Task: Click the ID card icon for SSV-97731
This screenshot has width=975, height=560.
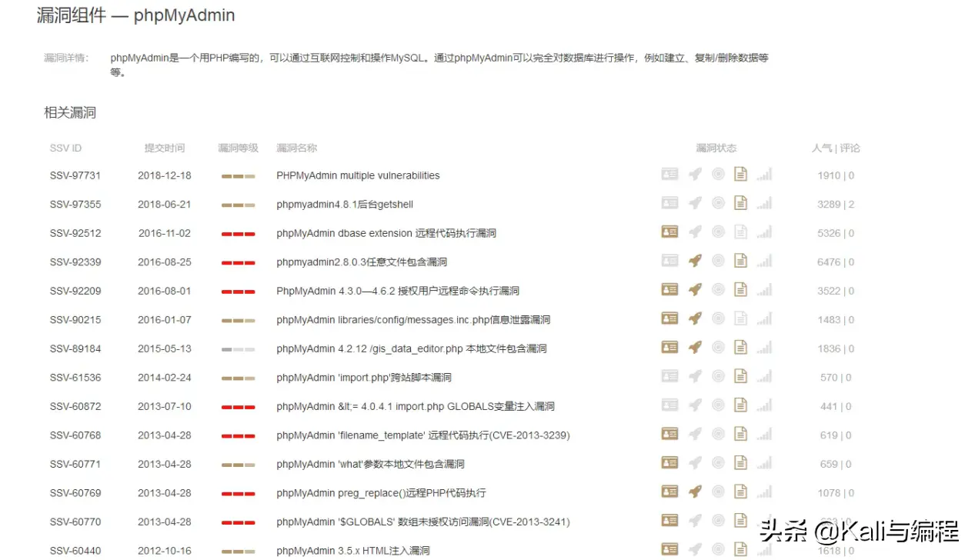Action: click(x=669, y=175)
